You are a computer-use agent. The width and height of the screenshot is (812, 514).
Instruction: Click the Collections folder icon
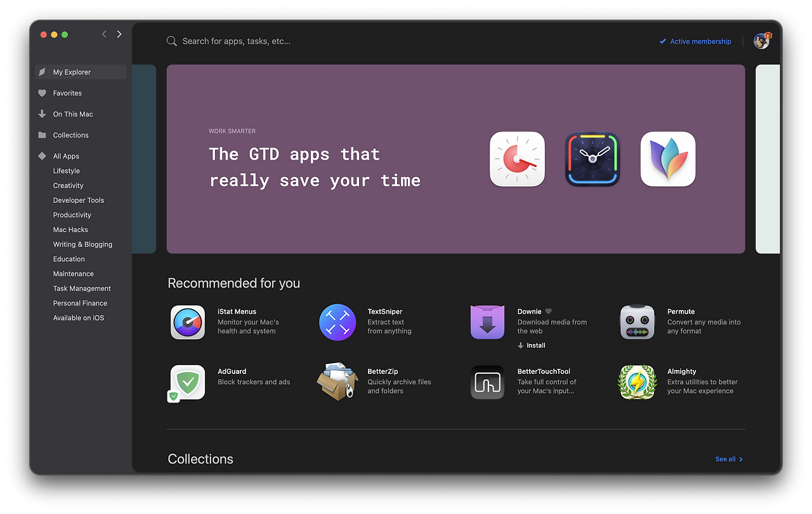(42, 135)
